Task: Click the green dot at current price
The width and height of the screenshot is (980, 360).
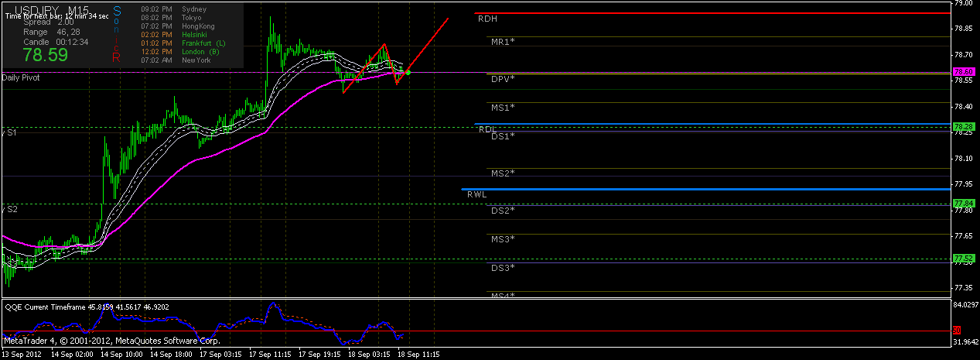Action: 408,73
